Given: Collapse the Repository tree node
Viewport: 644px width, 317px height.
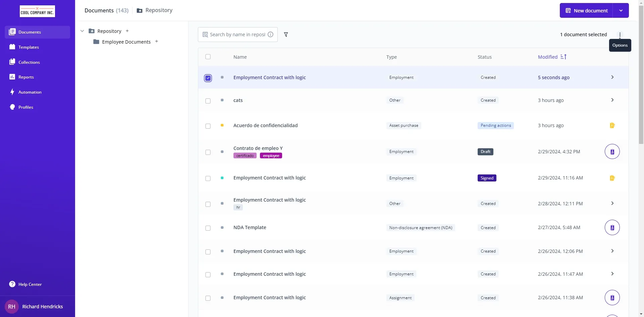Looking at the screenshot, I should click(x=82, y=31).
